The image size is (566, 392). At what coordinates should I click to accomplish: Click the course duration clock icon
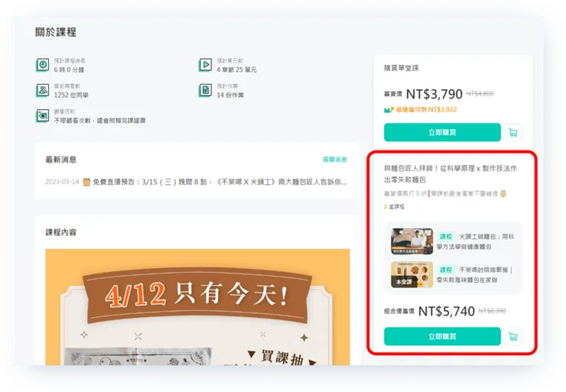(x=42, y=65)
